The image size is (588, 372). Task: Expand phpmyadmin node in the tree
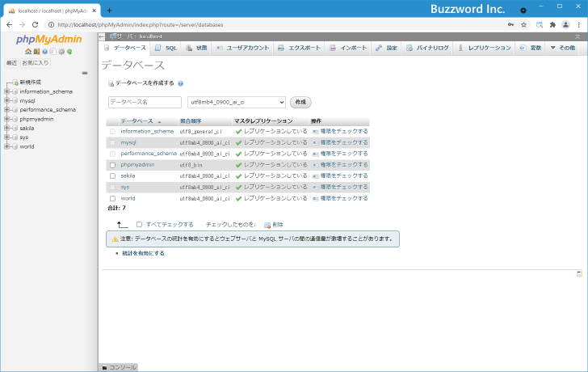pyautogui.click(x=6, y=119)
